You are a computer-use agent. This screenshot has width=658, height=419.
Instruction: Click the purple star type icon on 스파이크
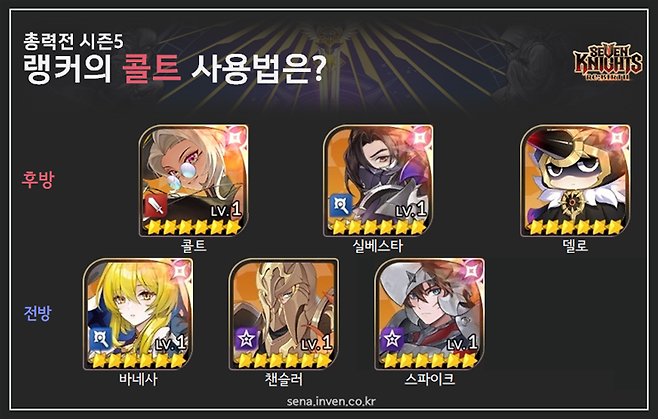tap(392, 340)
